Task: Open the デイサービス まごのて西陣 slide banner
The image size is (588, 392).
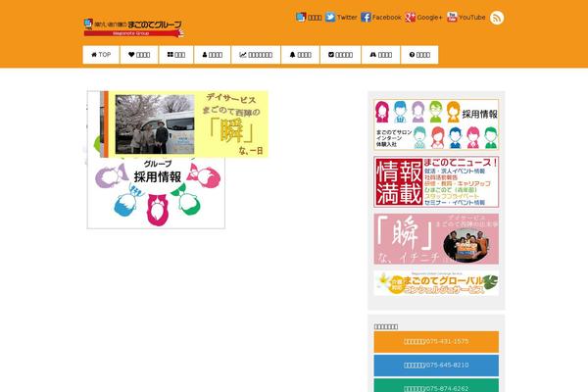Action: coord(186,124)
